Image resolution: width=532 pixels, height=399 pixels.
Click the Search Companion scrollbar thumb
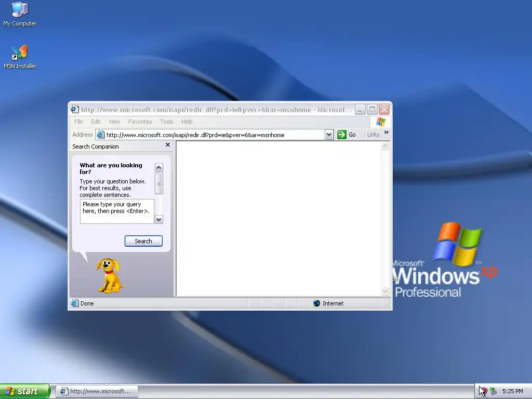point(159,183)
